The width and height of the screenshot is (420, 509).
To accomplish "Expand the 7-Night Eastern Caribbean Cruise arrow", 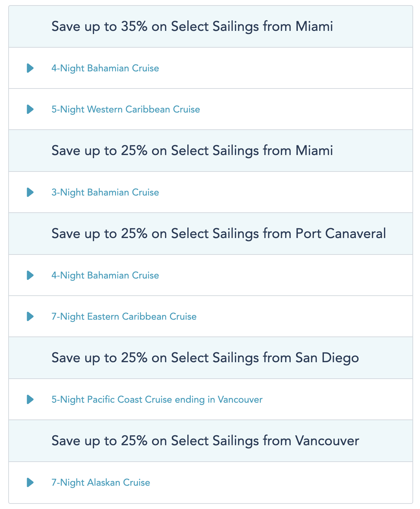I will click(30, 317).
